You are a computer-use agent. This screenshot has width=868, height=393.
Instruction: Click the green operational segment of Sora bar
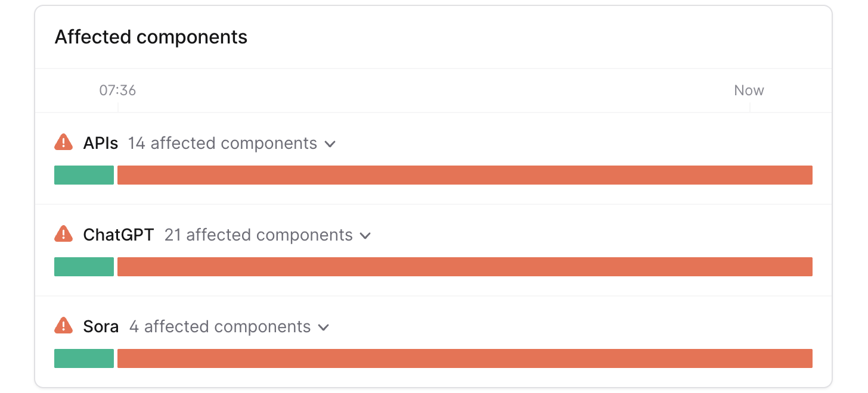84,358
